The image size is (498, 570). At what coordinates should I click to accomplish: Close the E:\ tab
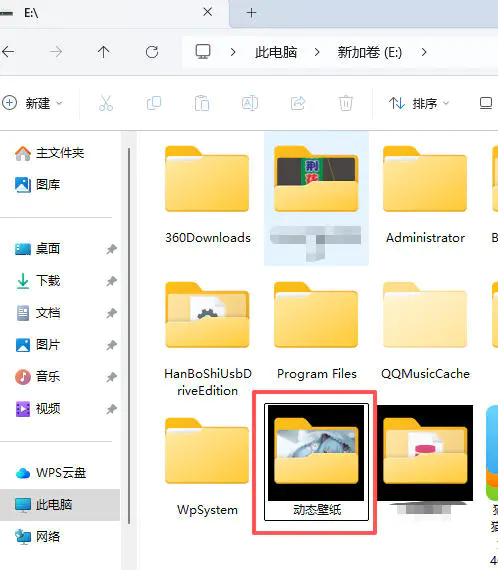click(x=208, y=12)
